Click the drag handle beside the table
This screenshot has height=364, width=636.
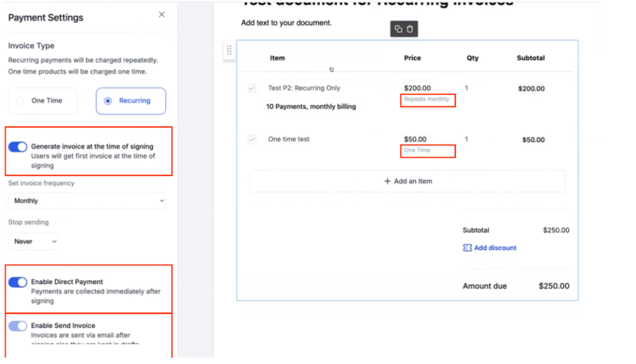click(x=229, y=50)
